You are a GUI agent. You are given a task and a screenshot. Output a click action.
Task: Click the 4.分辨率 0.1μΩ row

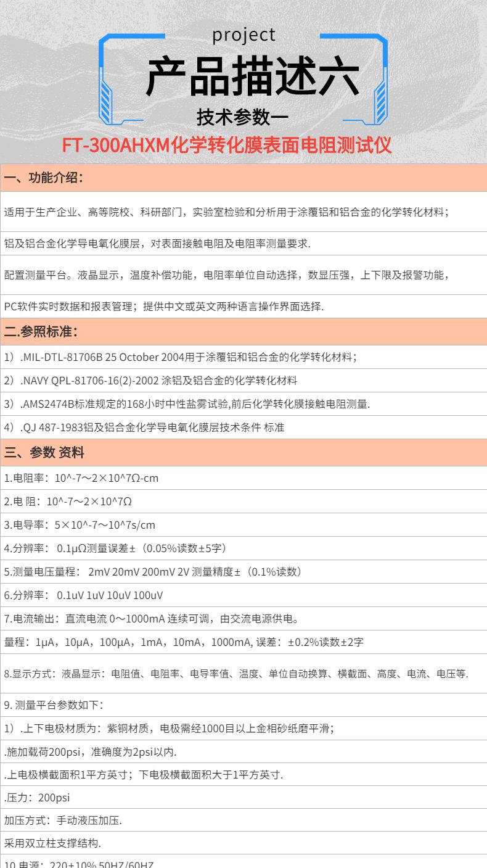click(x=243, y=548)
